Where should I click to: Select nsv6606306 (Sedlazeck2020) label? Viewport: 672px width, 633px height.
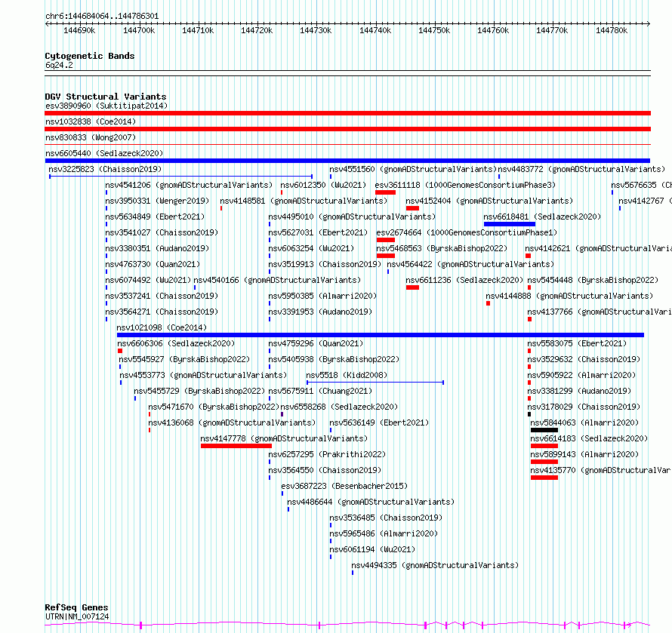click(176, 343)
